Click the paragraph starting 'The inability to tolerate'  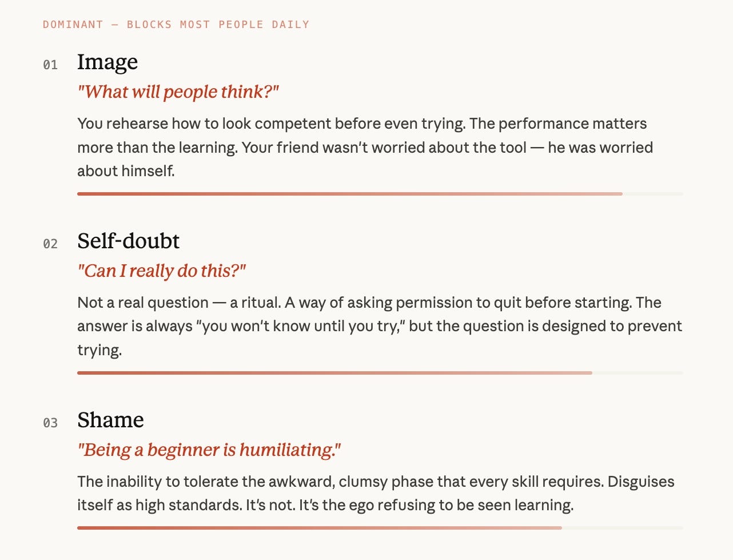click(376, 493)
